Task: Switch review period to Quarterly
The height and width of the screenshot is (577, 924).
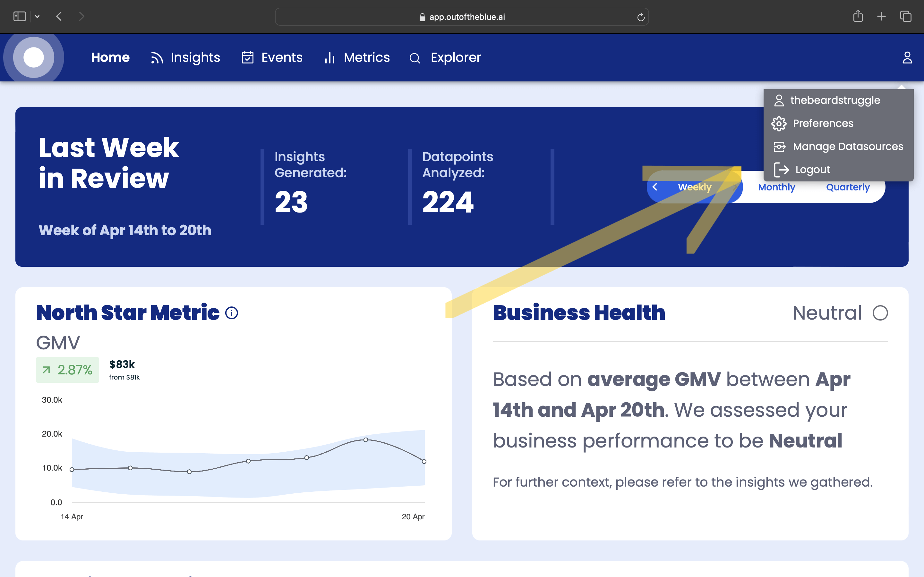Action: pyautogui.click(x=848, y=187)
